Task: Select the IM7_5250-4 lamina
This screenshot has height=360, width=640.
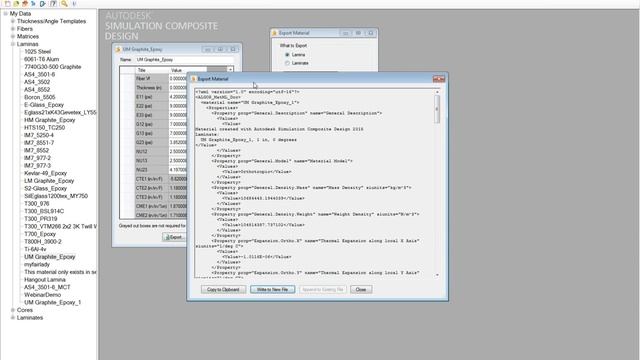Action: tap(39, 135)
